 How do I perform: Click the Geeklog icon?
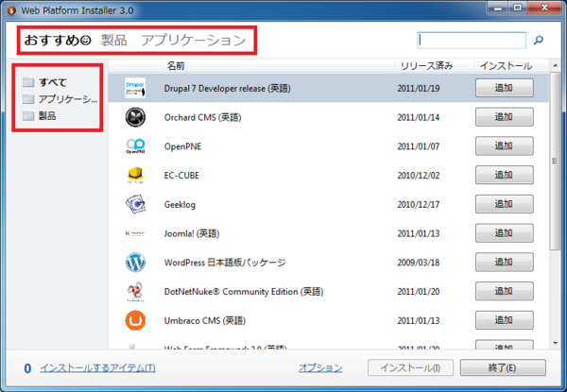(x=135, y=204)
